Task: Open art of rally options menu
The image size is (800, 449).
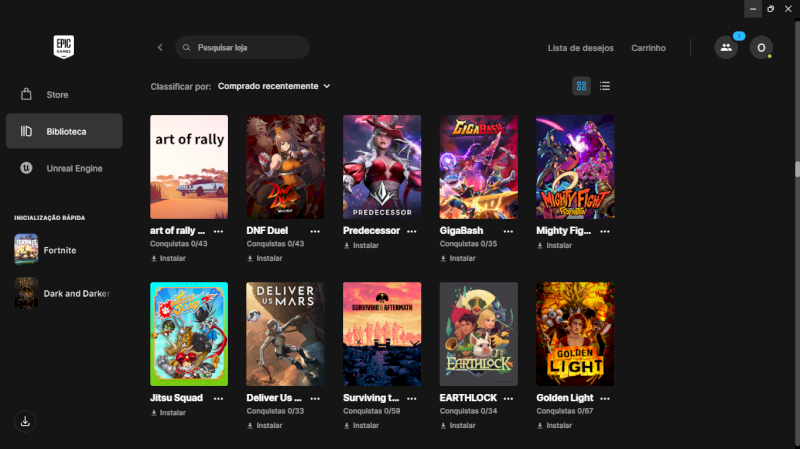Action: tap(218, 231)
